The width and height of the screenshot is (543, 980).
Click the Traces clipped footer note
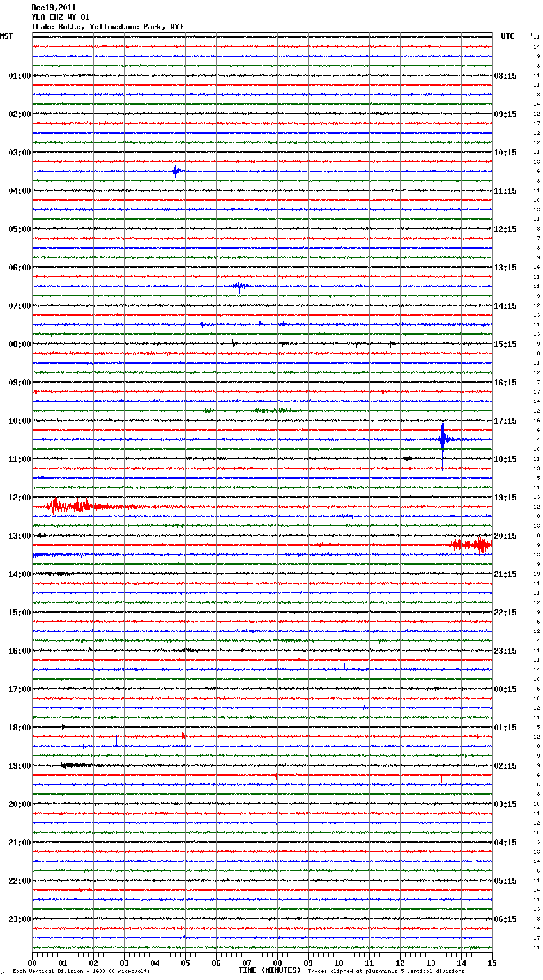click(386, 971)
